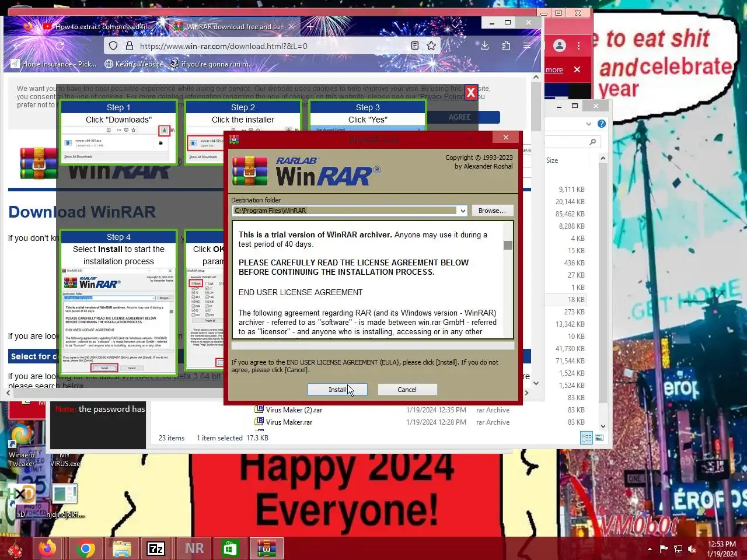Click the Explorer help question mark icon
The height and width of the screenshot is (560, 747).
[x=602, y=124]
